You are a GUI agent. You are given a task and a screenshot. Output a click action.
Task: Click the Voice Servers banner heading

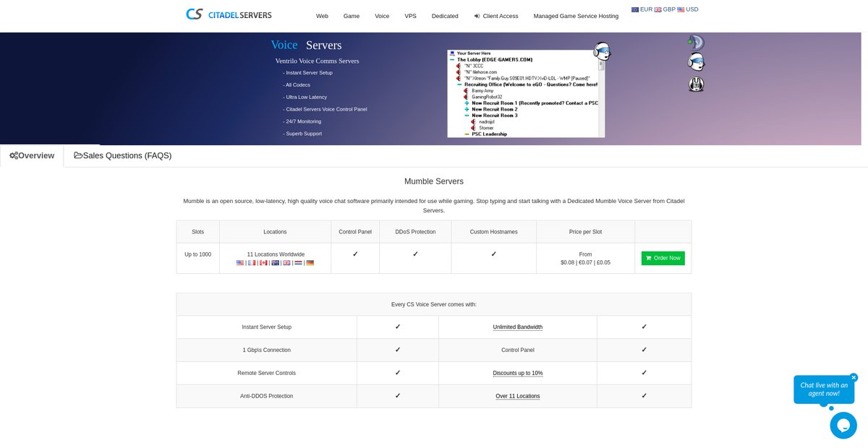point(306,45)
